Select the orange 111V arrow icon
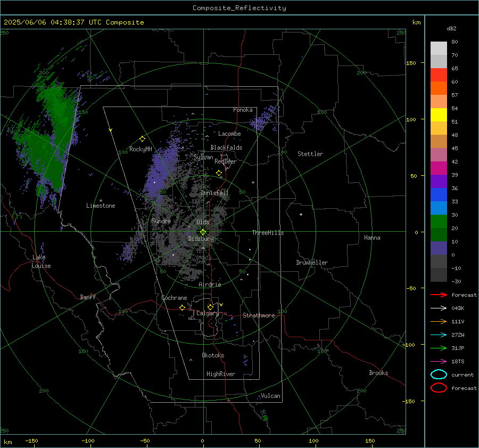479x448 pixels. (439, 321)
